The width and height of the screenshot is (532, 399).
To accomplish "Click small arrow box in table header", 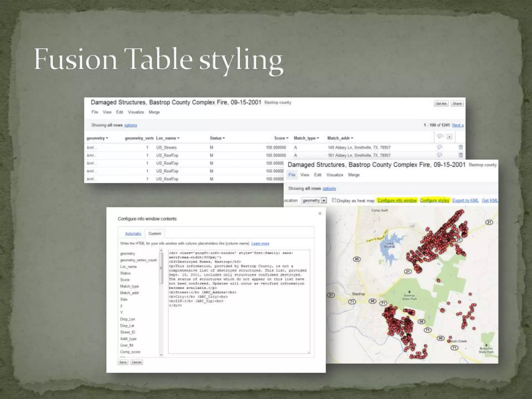I will [449, 136].
